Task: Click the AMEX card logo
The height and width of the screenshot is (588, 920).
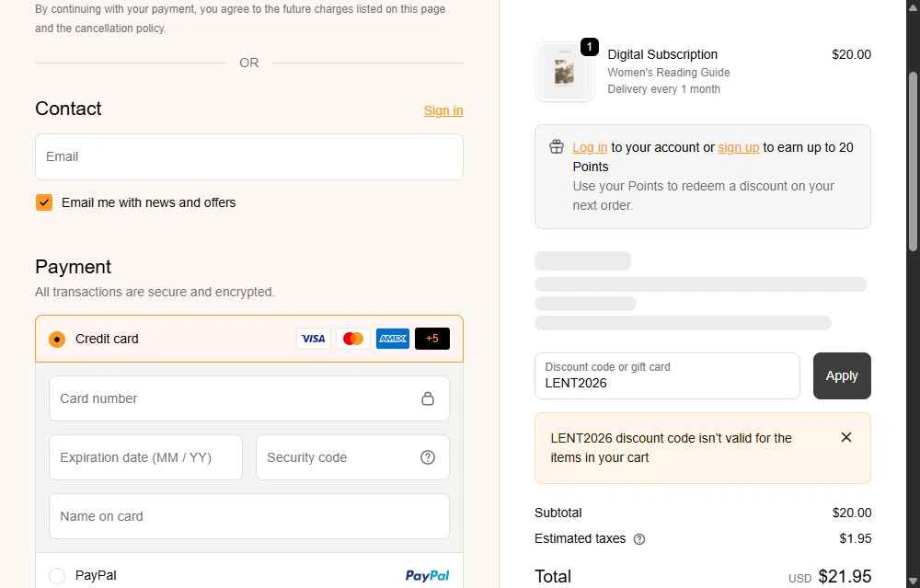Action: click(x=393, y=339)
